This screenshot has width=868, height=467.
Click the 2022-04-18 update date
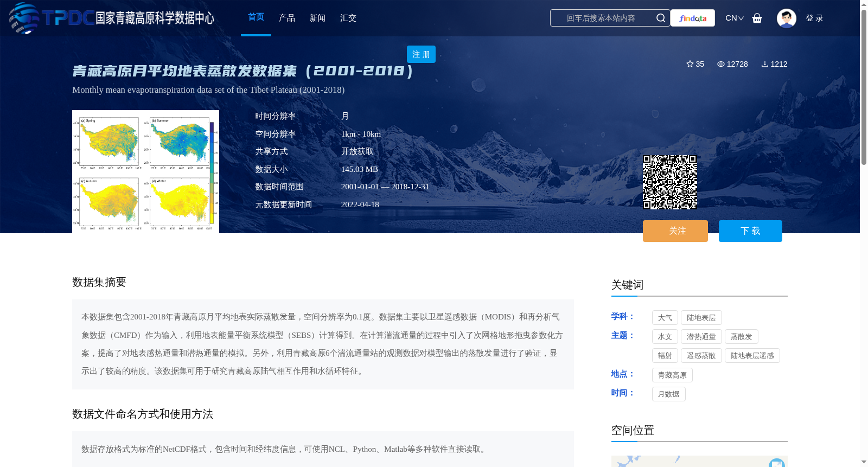click(360, 204)
